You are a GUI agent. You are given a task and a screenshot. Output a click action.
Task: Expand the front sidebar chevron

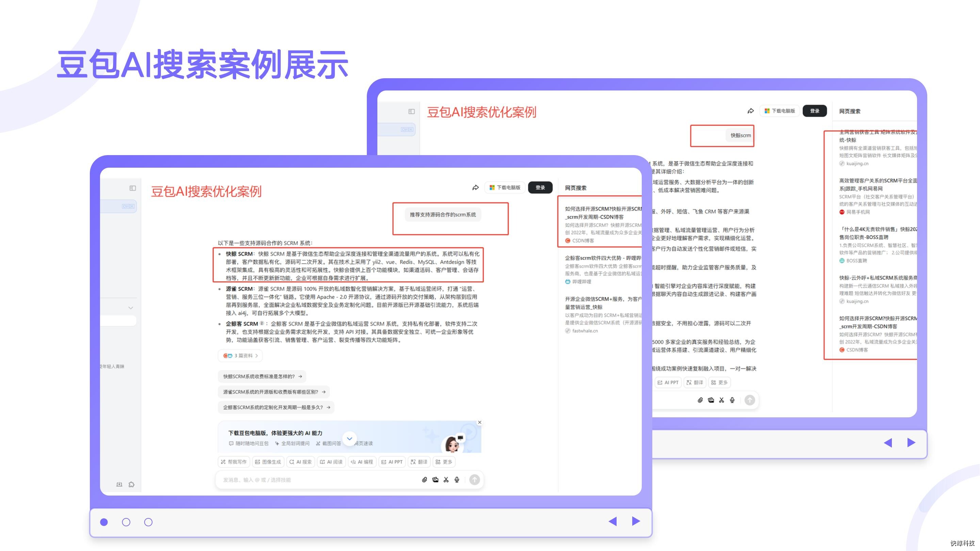130,307
